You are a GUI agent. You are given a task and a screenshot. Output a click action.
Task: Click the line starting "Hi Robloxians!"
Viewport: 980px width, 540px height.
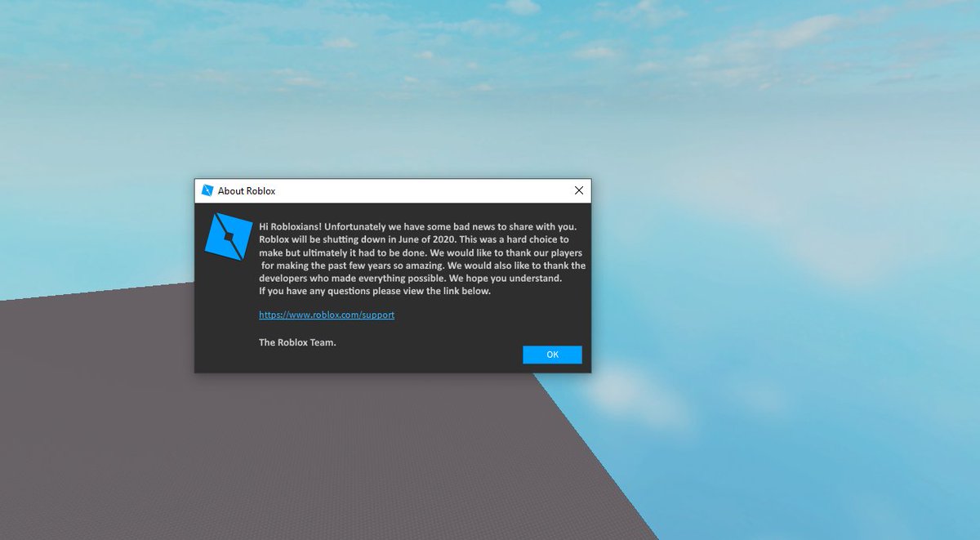[x=418, y=226]
